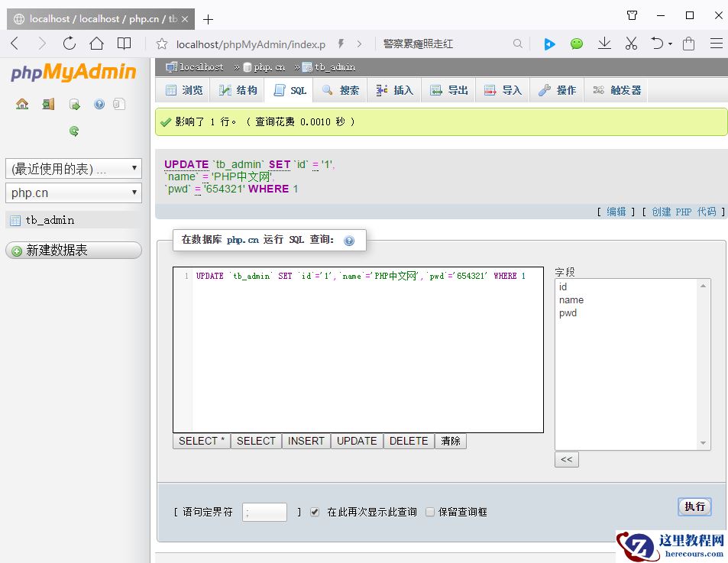Click the delimiter input field
728x563 pixels.
point(264,512)
